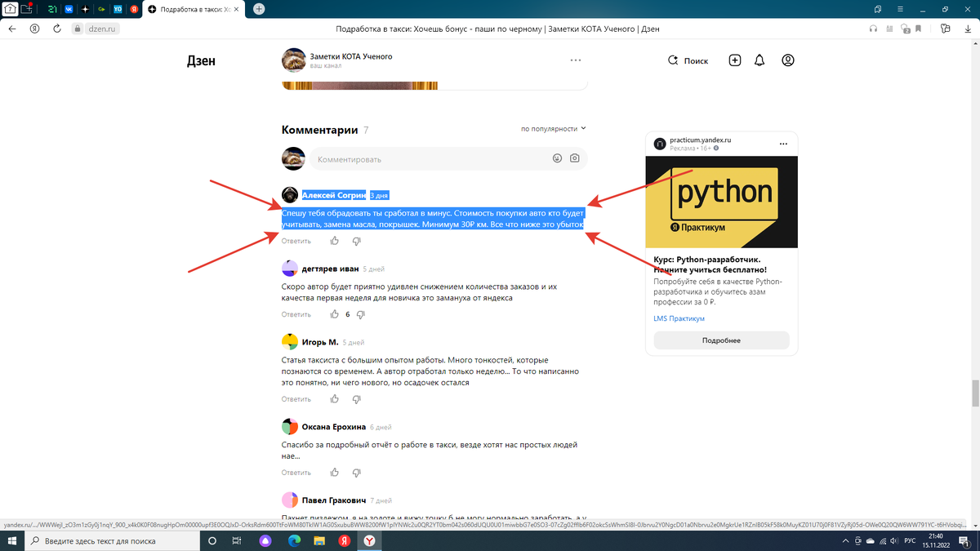Screen dimensions: 980x551
Task: Open Игорь М.'s profile name
Action: (320, 342)
